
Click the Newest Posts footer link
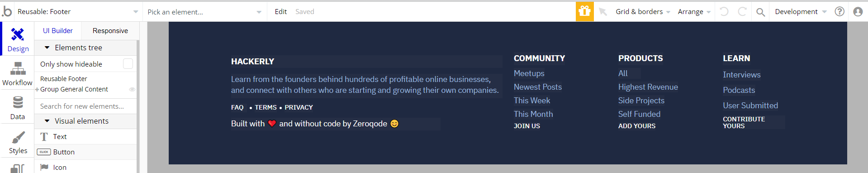point(537,87)
